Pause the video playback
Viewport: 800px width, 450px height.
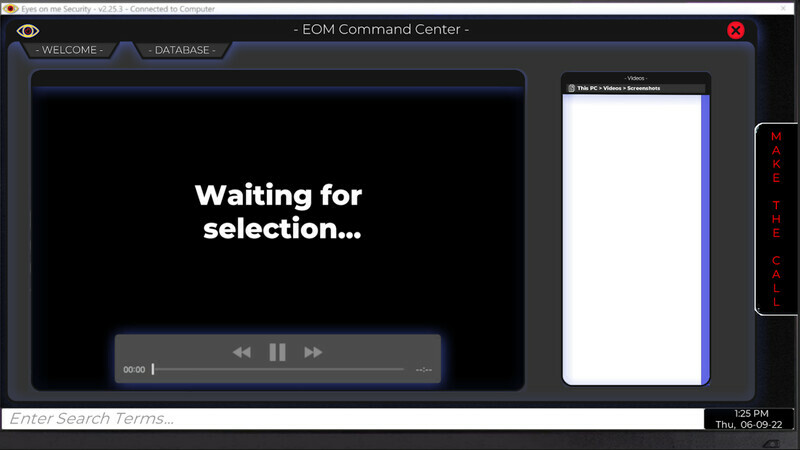coord(277,352)
